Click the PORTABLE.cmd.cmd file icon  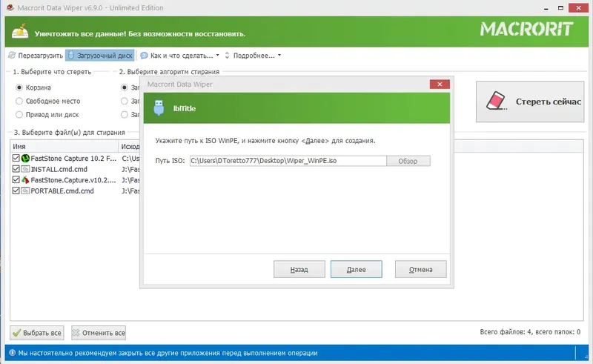25,191
